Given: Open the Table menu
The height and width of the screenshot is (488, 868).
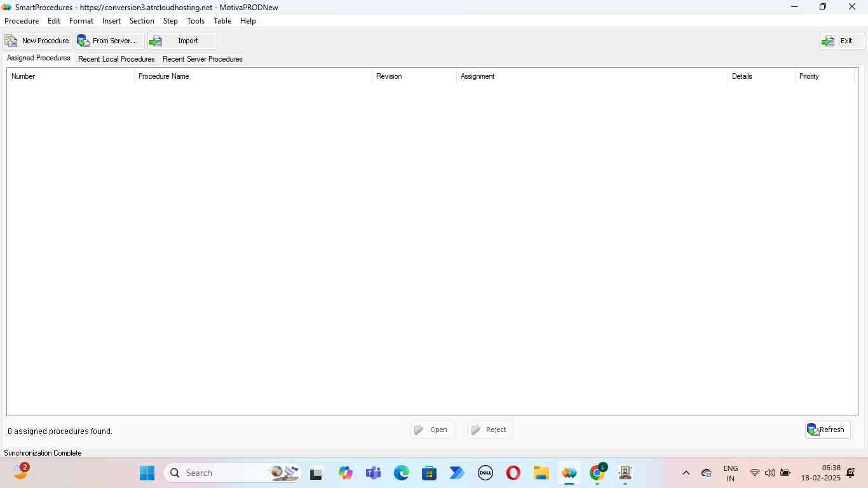Looking at the screenshot, I should [222, 21].
